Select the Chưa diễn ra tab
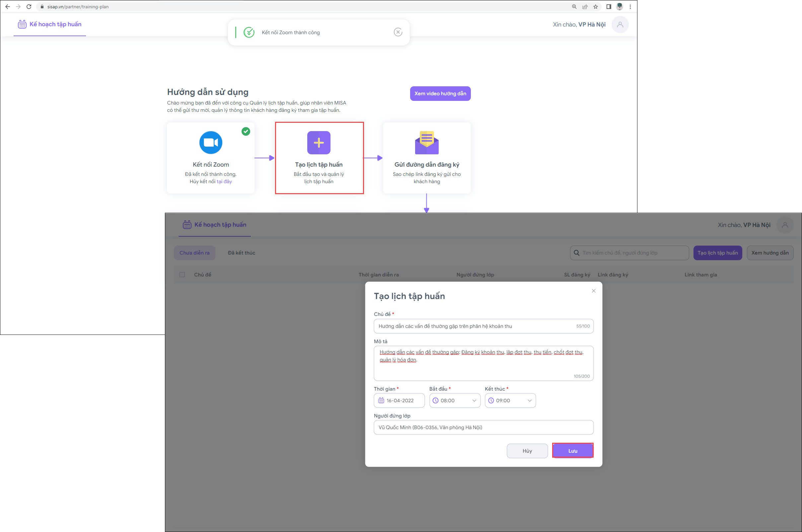The width and height of the screenshot is (802, 532). tap(194, 253)
